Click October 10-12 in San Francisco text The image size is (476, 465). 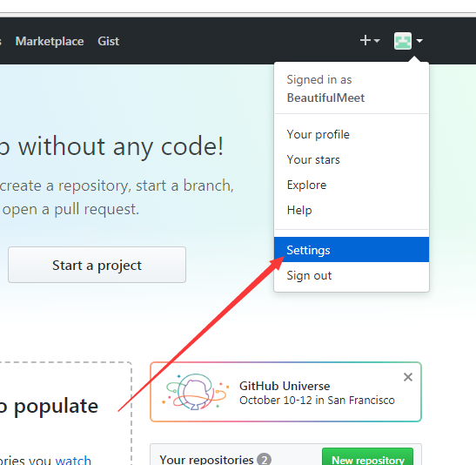[317, 400]
